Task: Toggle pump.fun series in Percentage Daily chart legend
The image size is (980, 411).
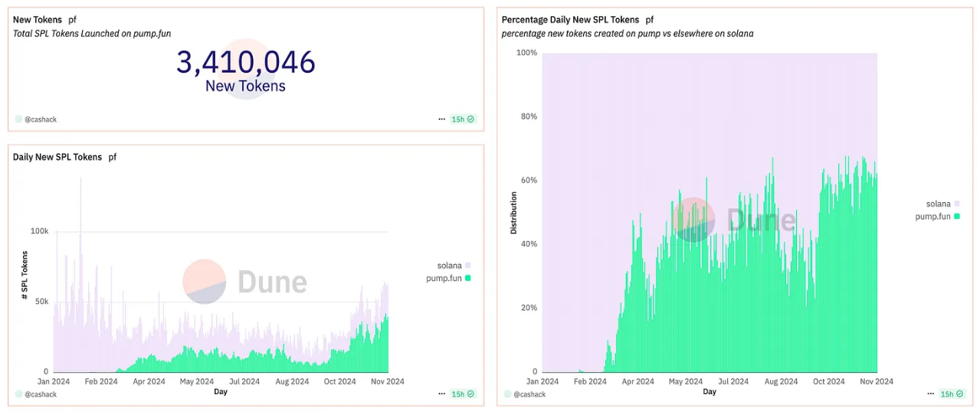Action: [x=937, y=217]
